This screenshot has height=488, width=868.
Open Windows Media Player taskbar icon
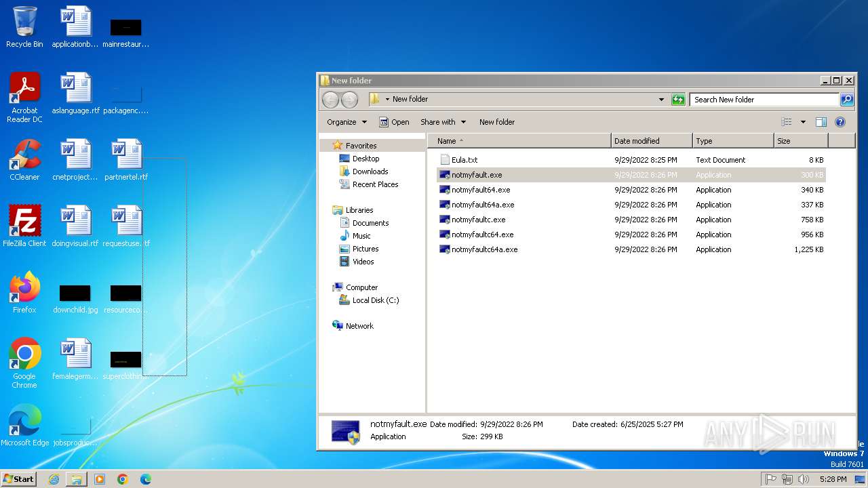click(x=100, y=479)
